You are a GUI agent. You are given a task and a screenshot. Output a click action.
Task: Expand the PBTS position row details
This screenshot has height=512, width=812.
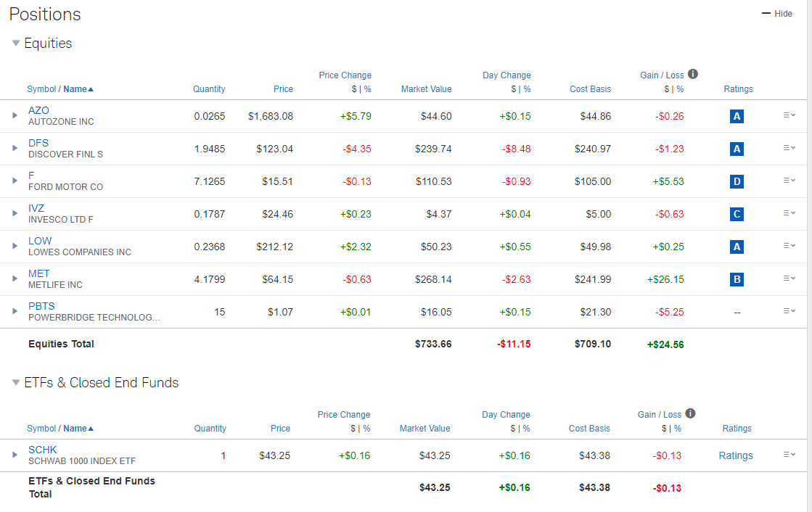(15, 311)
